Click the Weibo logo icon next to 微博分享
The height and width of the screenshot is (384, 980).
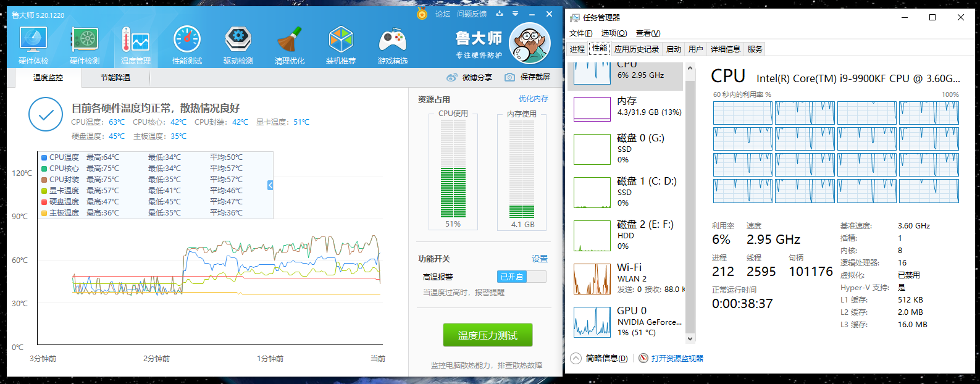[x=452, y=77]
